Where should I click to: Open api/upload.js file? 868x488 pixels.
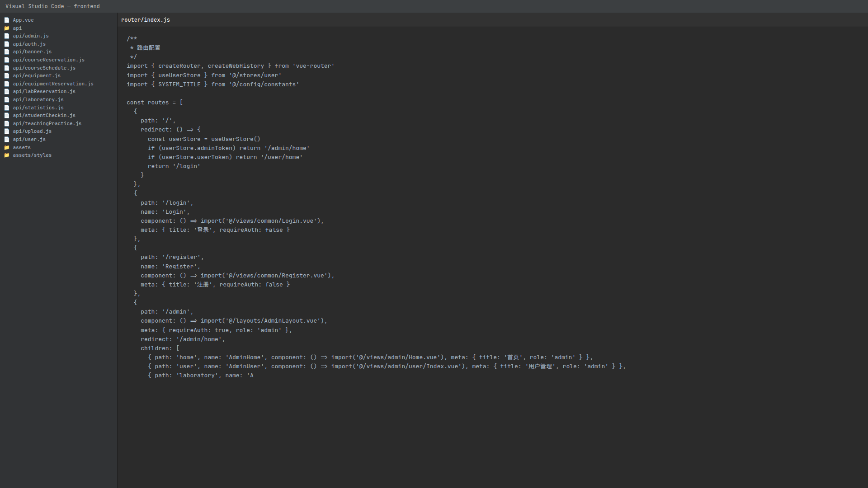pos(32,131)
